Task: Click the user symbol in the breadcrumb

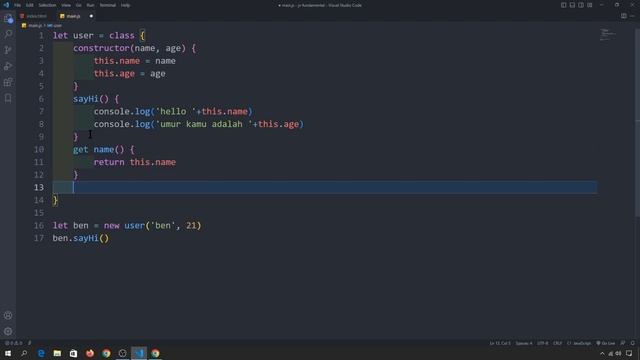Action: tap(54, 25)
